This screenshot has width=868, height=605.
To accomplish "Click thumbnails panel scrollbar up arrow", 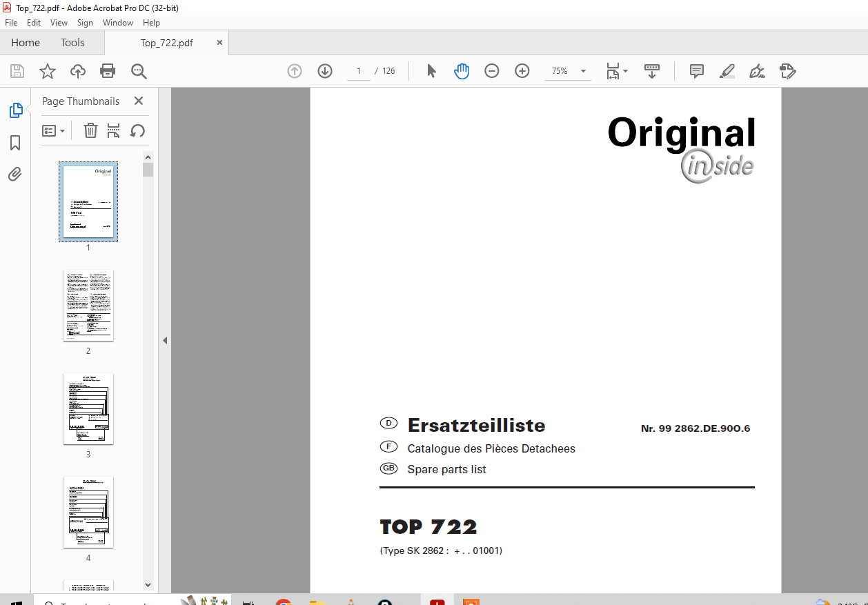I will [148, 158].
